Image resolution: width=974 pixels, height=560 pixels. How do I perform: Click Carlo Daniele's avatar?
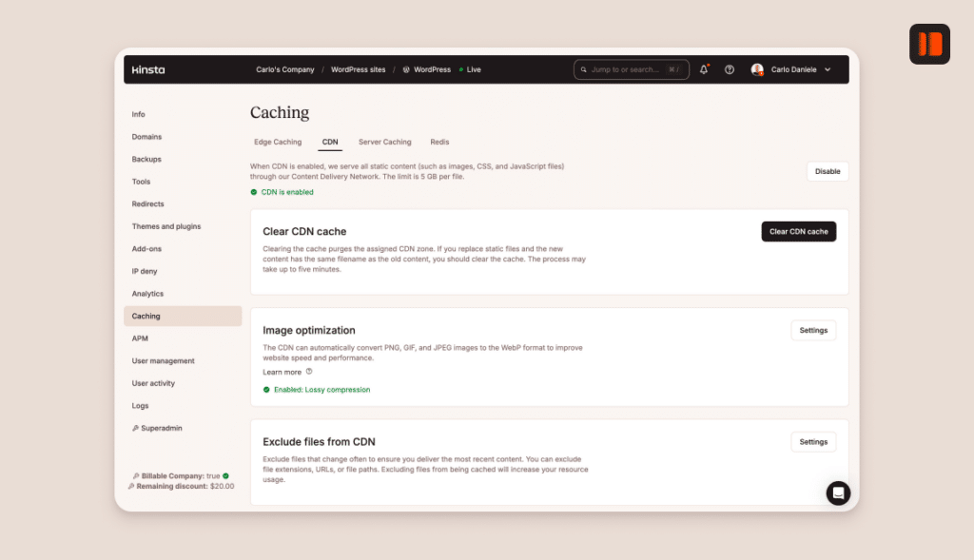coord(757,68)
